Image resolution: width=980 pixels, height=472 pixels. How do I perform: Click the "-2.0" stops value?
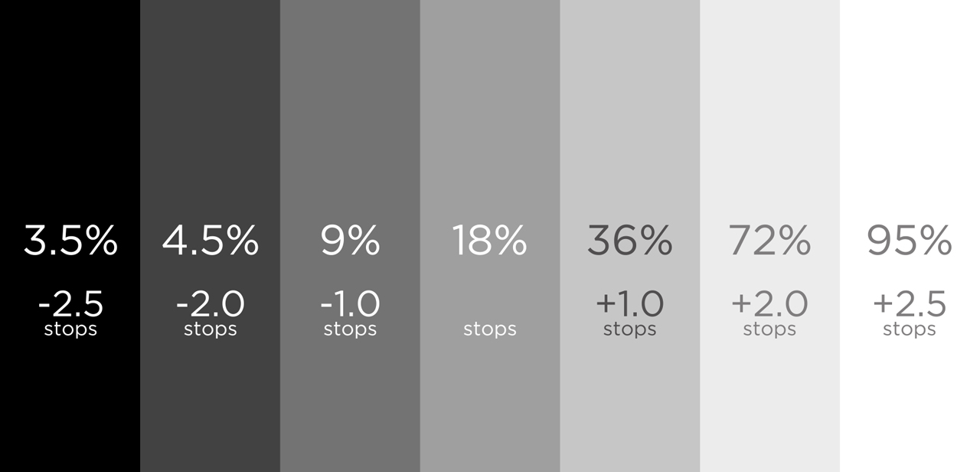point(210,304)
